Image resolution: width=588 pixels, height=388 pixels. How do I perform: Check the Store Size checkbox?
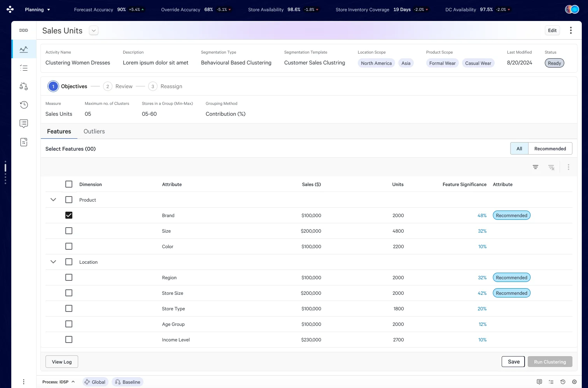[69, 293]
